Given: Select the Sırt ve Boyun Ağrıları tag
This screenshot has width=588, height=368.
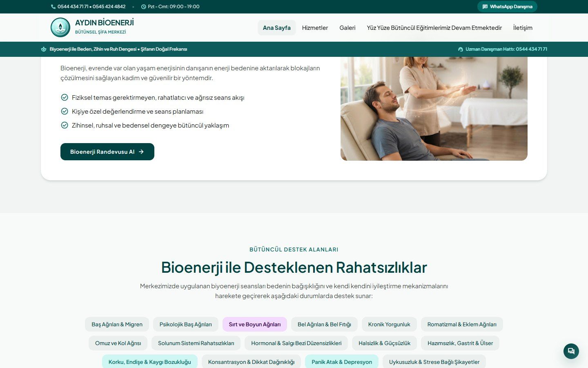Looking at the screenshot, I should click(x=255, y=324).
